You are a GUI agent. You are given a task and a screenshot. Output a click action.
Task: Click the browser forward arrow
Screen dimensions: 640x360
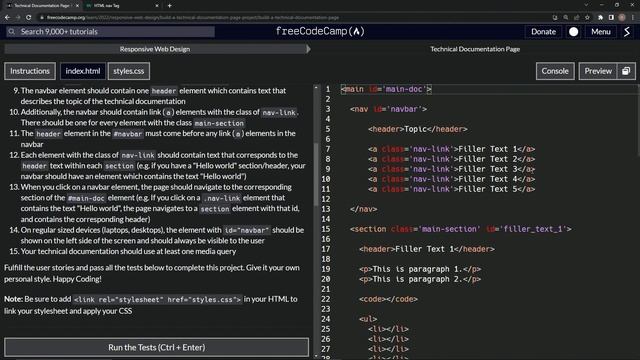[18, 18]
